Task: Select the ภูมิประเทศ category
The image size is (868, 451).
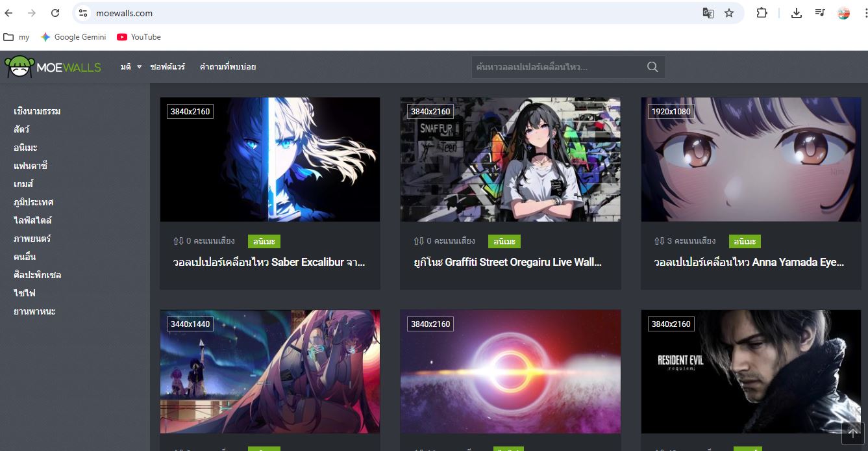Action: click(34, 202)
